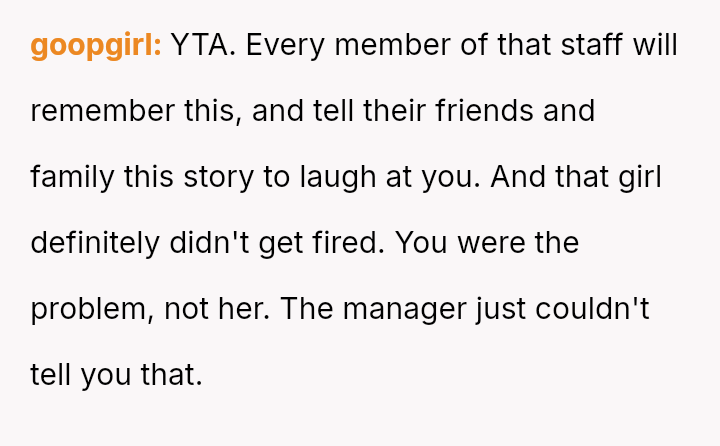Viewport: 720px width, 446px height.
Task: Click the word "Every" after YTA
Action: [x=283, y=45]
